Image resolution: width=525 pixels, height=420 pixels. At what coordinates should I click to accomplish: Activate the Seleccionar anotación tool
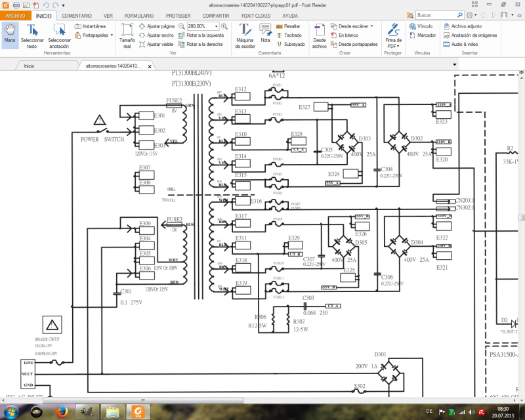pyautogui.click(x=59, y=36)
